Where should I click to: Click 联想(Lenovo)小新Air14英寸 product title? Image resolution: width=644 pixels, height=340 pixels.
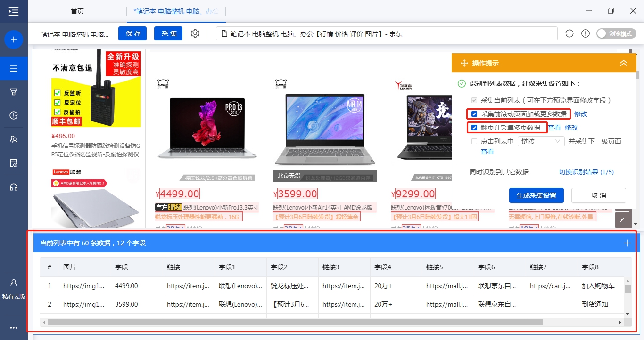tap(322, 207)
